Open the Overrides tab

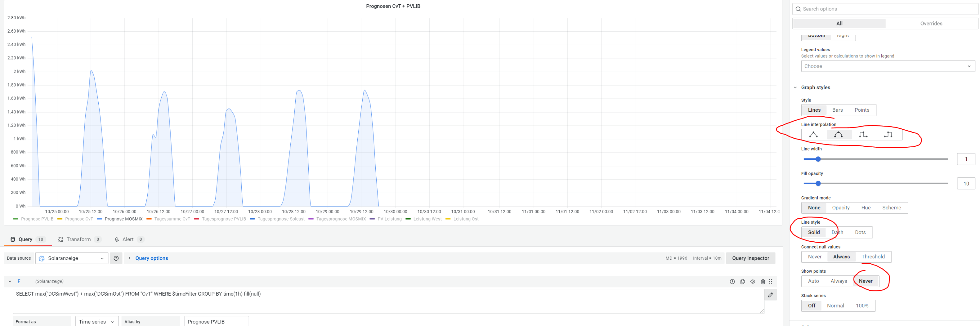tap(931, 24)
